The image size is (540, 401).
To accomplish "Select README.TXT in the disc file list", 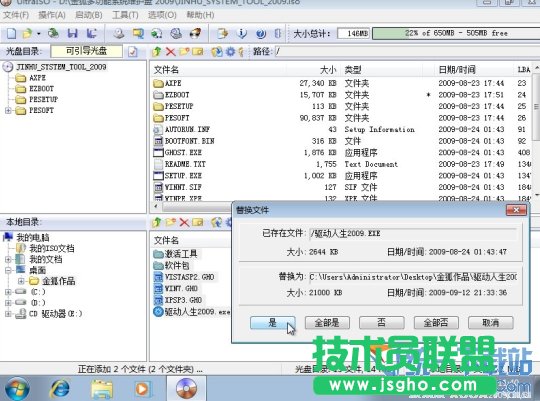I will pos(185,164).
